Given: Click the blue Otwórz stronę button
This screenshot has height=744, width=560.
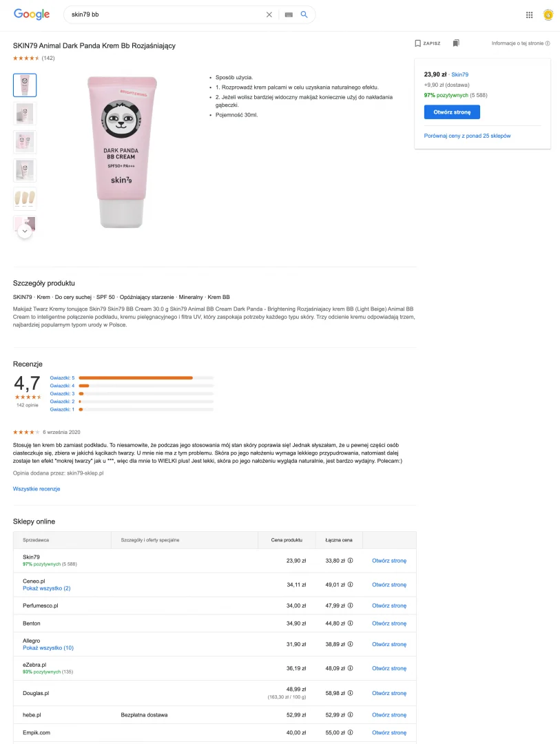Looking at the screenshot, I should point(452,112).
